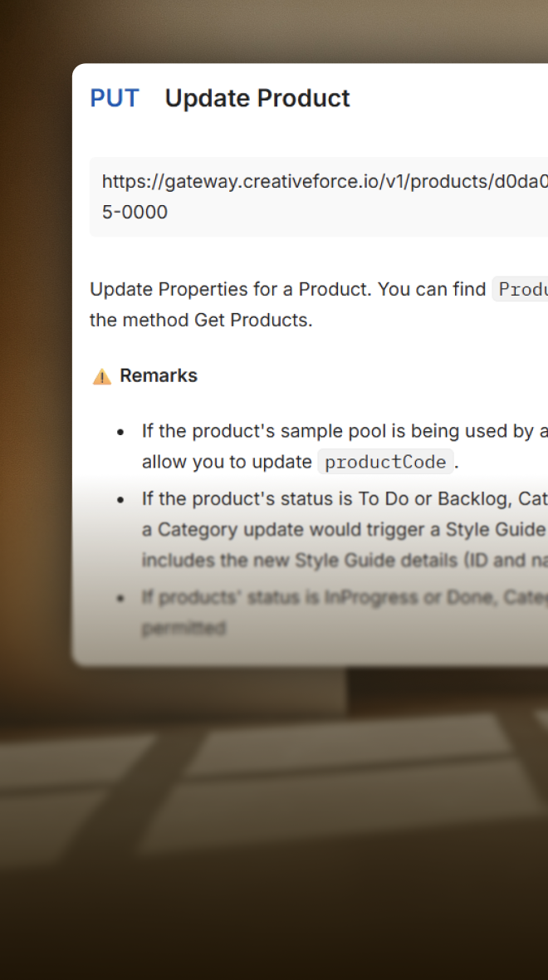
Task: Click the bullet dot before 'To Do or Backlog' remark
Action: click(x=121, y=500)
